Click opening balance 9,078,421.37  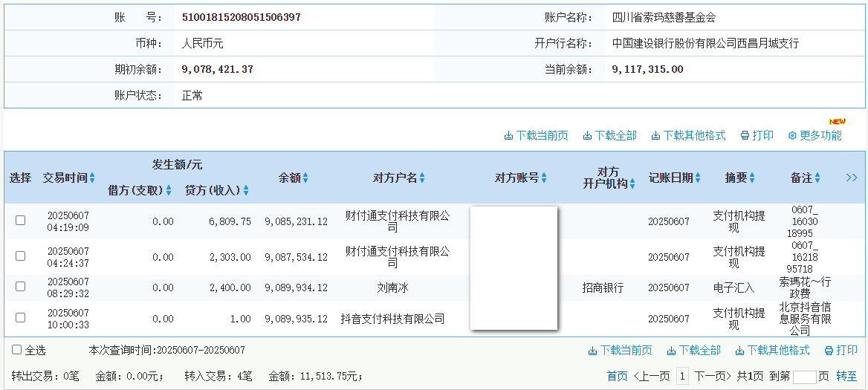(x=218, y=69)
